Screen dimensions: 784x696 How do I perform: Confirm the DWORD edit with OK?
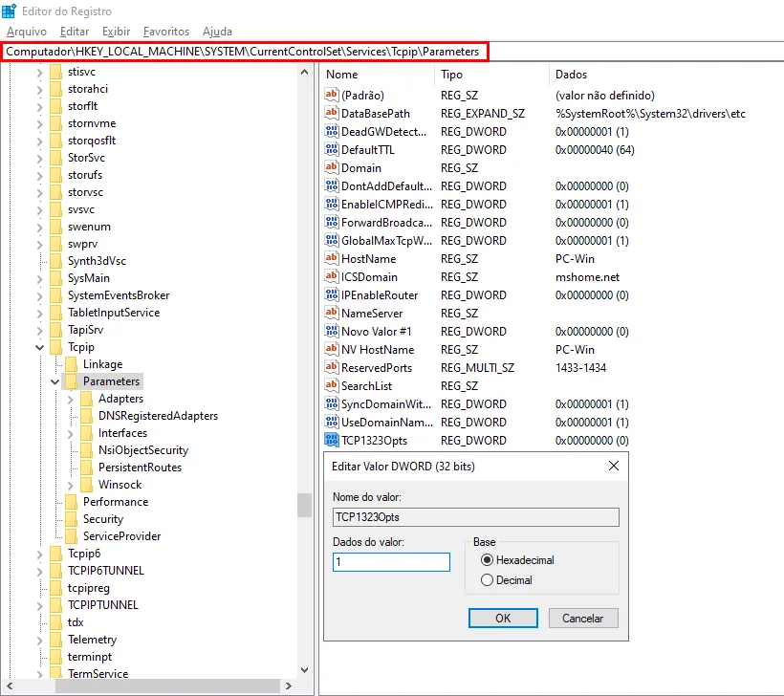click(503, 618)
